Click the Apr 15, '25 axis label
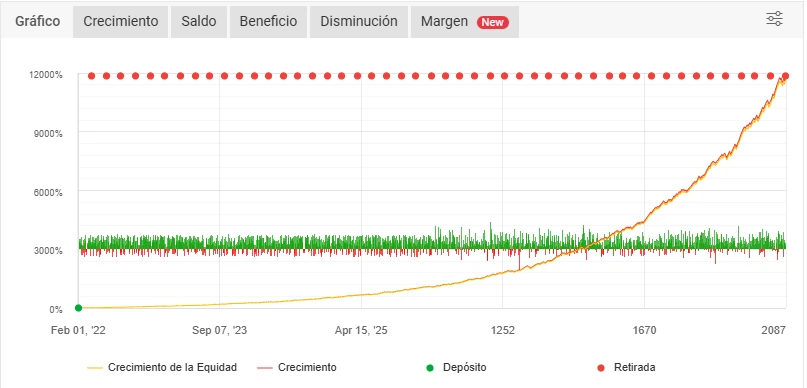The width and height of the screenshot is (807, 388). 361,330
